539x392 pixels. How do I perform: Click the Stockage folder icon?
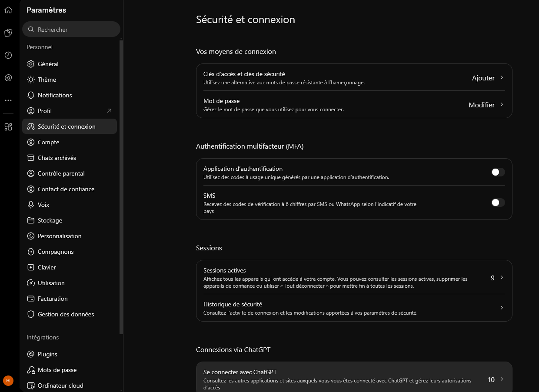(31, 220)
